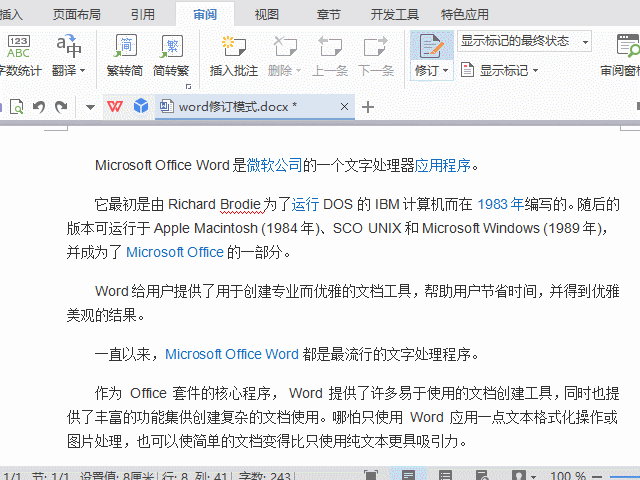Open the 开发工具 tab

395,15
